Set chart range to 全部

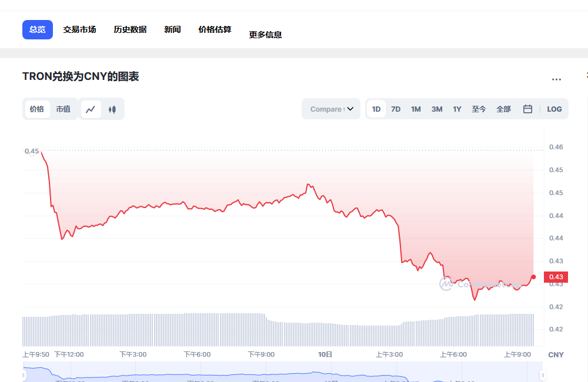[x=504, y=109]
